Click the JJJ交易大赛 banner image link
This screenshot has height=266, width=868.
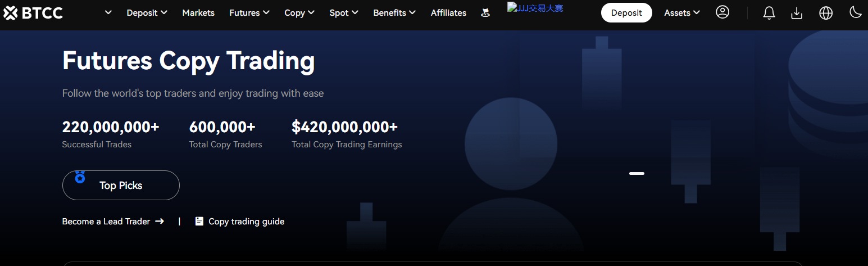(535, 8)
